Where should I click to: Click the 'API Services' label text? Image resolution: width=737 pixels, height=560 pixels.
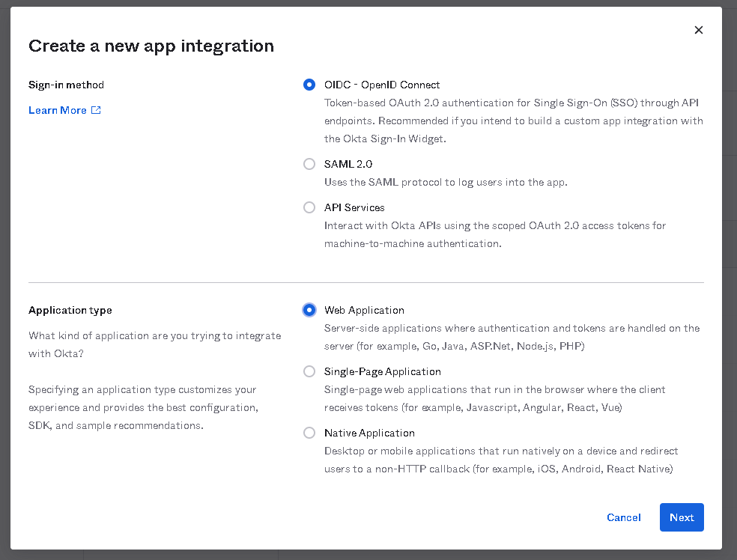(354, 207)
